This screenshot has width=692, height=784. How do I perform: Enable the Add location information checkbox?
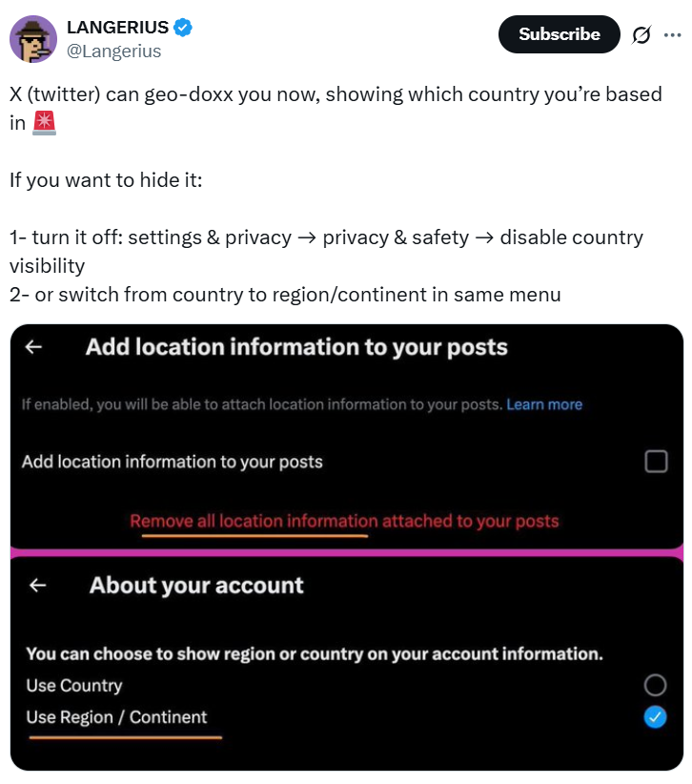pos(655,462)
